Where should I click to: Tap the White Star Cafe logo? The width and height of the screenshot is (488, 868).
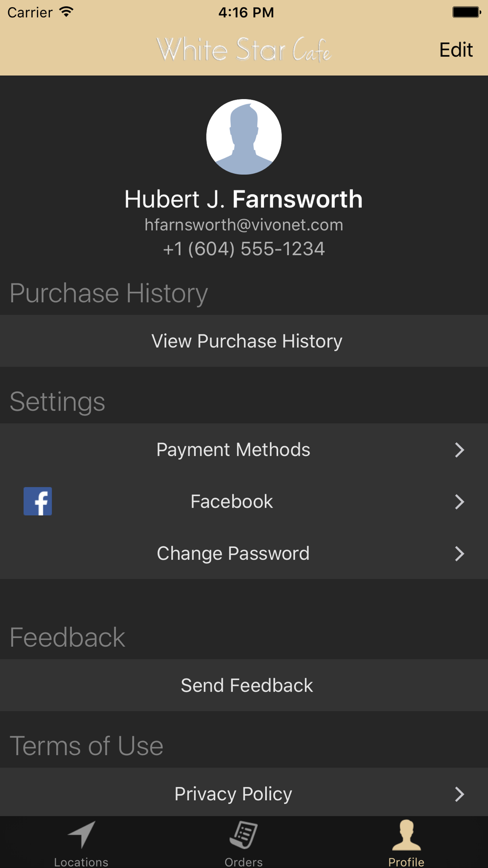pos(244,49)
